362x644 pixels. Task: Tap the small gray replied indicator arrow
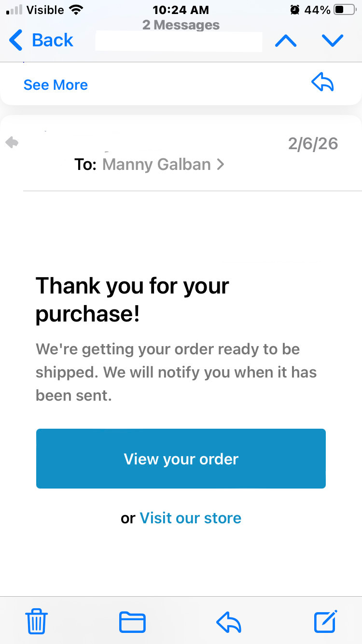[x=12, y=142]
